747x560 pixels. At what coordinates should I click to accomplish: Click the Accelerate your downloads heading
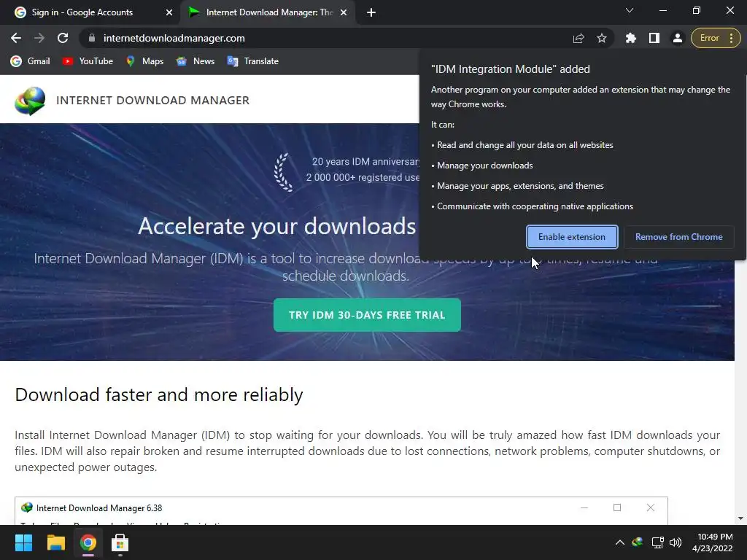tap(276, 226)
